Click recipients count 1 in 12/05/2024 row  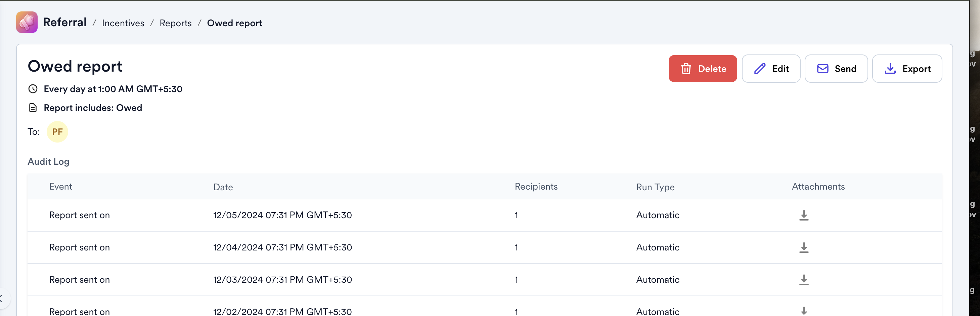(516, 215)
